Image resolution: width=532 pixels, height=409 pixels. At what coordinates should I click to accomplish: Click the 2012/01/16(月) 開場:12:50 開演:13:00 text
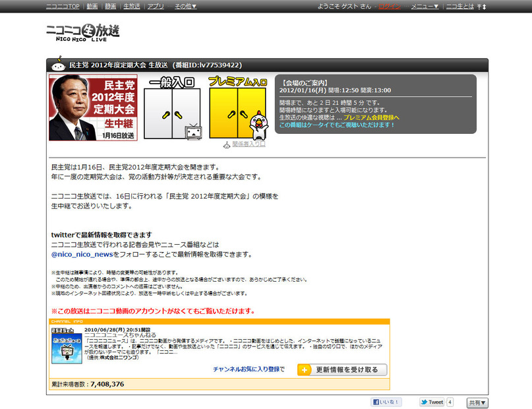335,90
